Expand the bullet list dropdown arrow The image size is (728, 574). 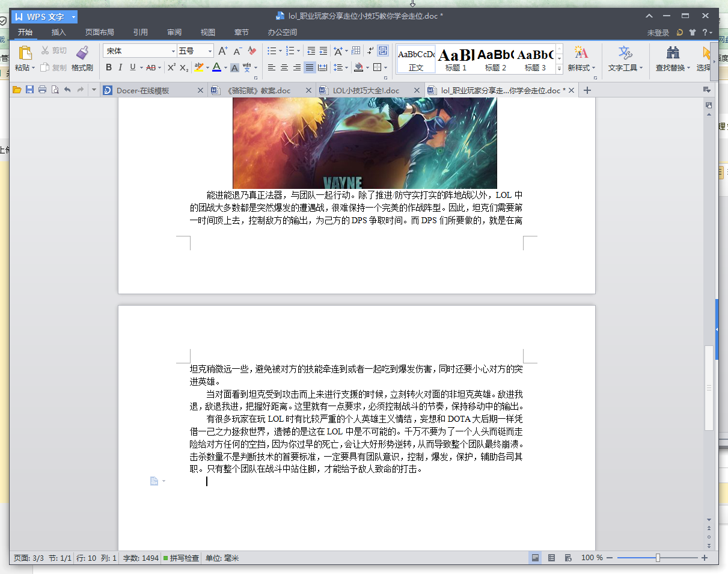pos(280,51)
